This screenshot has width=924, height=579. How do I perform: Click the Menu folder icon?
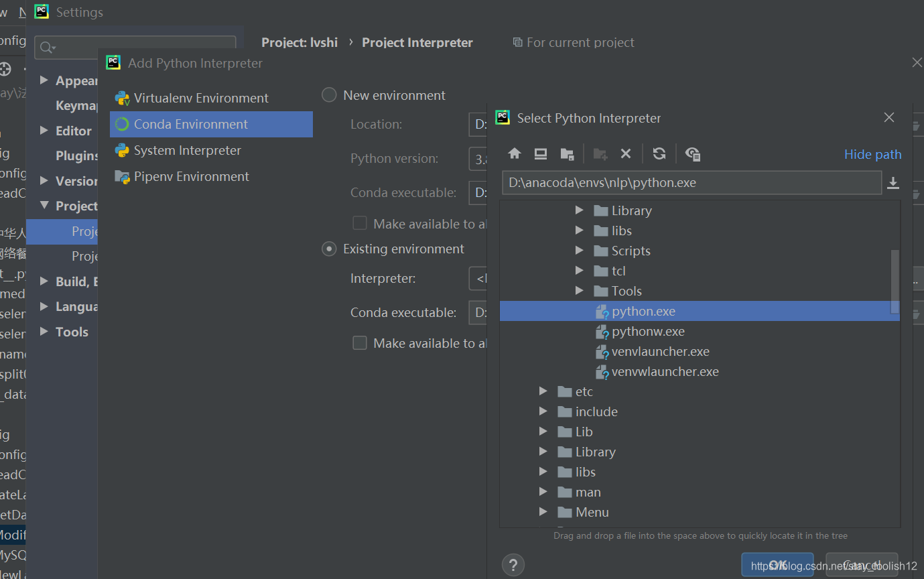coord(565,512)
